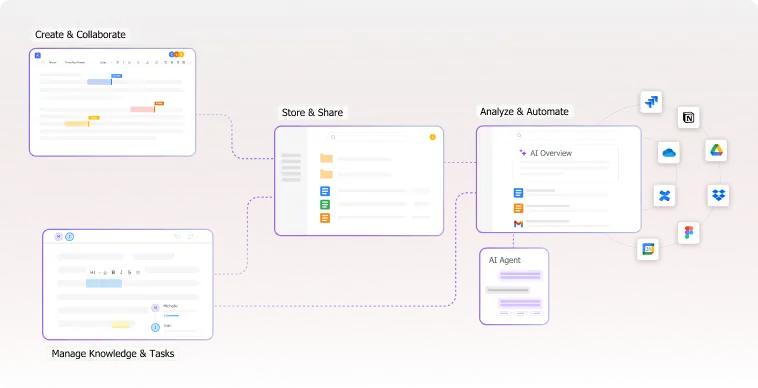Select the Manage Knowledge & Tasks label
This screenshot has width=758, height=388.
[113, 353]
